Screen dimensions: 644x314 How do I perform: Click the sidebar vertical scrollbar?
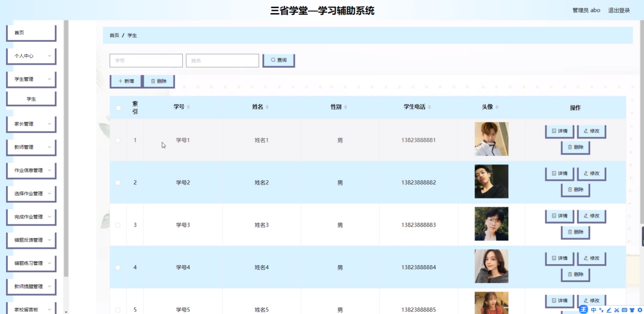[66, 148]
